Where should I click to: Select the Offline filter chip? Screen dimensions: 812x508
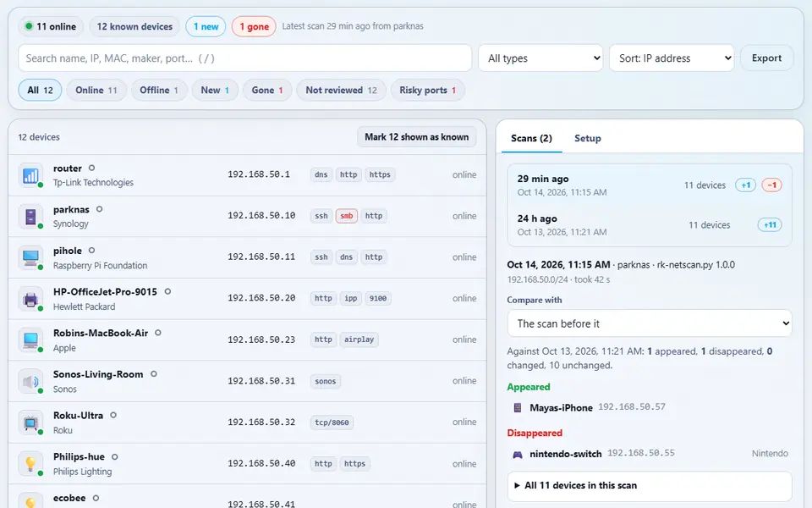(x=159, y=91)
